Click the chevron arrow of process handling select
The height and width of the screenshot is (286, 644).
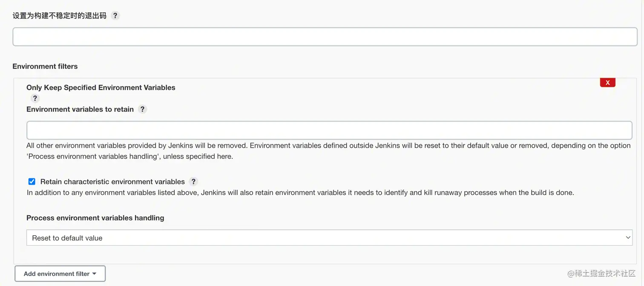pyautogui.click(x=628, y=238)
